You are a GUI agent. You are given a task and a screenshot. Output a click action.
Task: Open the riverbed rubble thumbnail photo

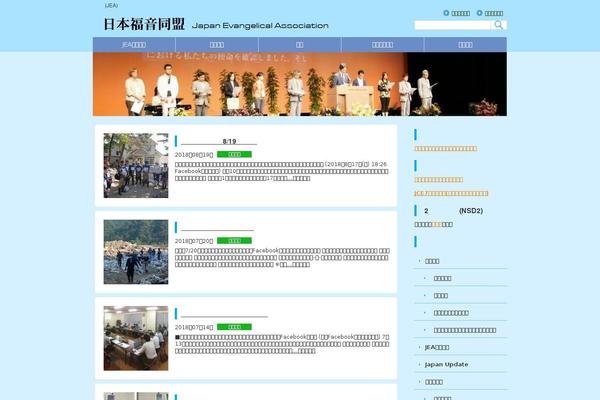pyautogui.click(x=136, y=252)
